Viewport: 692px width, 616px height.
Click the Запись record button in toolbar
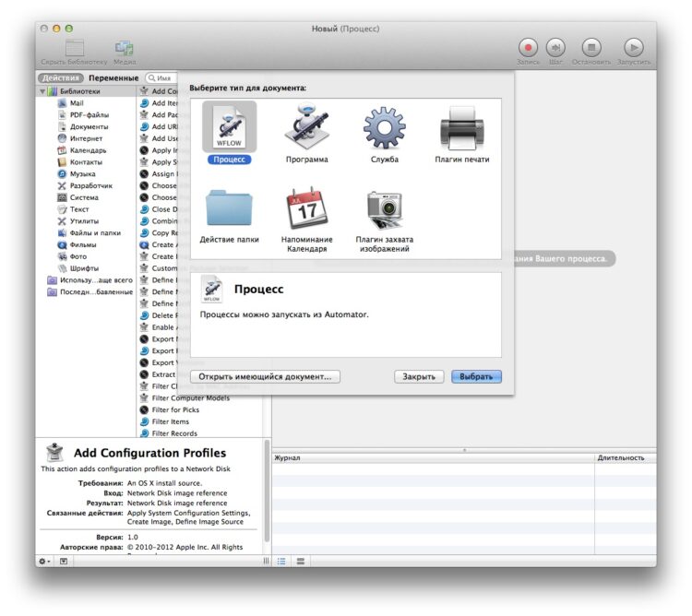[529, 47]
